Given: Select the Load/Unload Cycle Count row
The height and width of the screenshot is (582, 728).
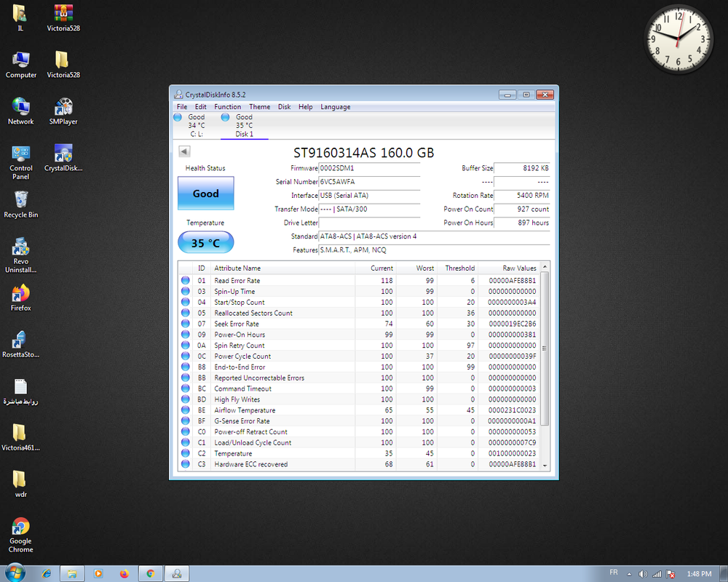Looking at the screenshot, I should coord(359,442).
